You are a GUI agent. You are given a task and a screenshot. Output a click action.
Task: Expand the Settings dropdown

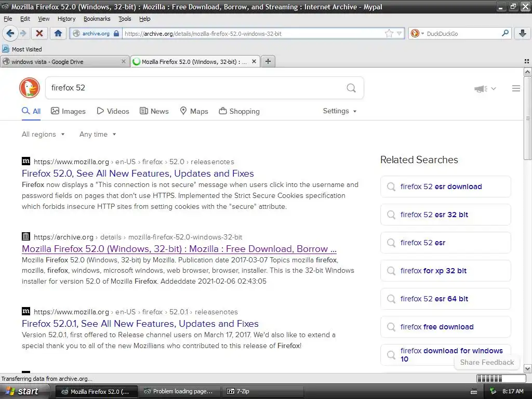[x=340, y=111]
